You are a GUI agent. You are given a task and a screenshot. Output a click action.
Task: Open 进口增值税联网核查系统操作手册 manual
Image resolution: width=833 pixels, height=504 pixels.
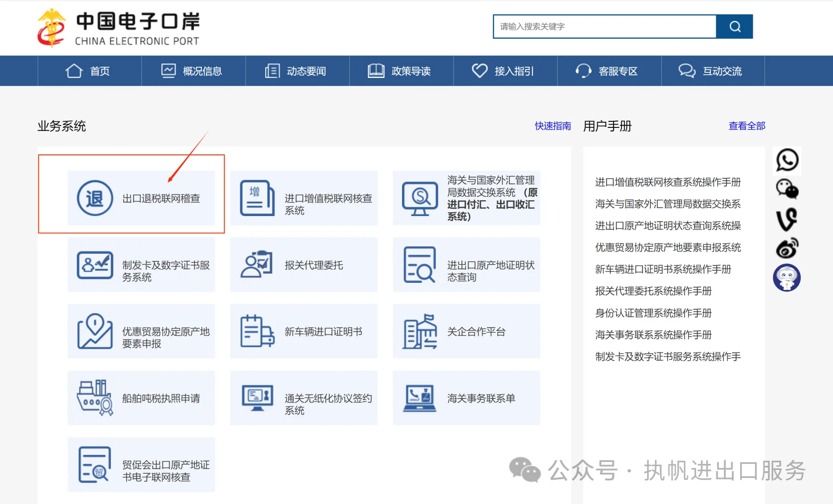[668, 182]
